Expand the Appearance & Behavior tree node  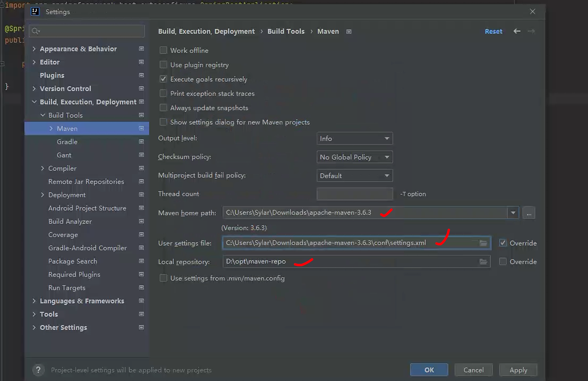(34, 49)
